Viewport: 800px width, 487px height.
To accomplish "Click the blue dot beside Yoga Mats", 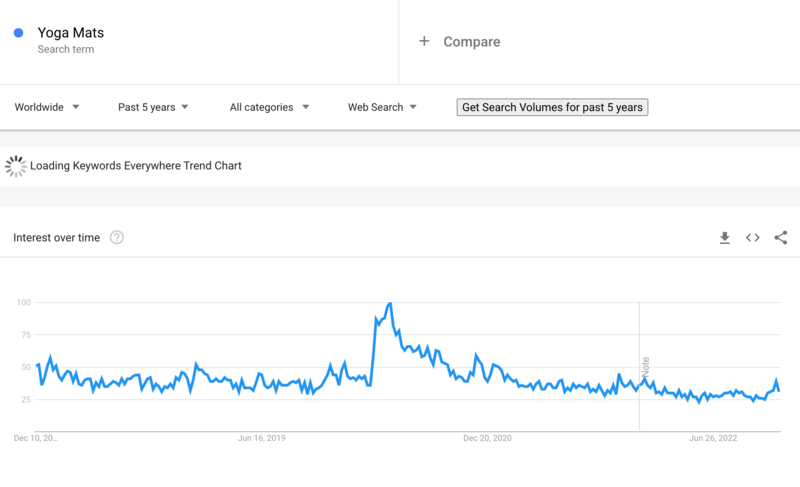I will 18,33.
